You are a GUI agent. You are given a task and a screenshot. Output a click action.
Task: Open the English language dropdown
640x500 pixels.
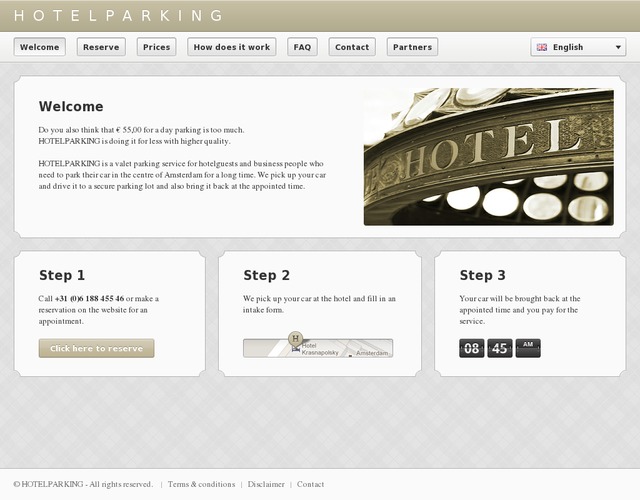point(576,47)
